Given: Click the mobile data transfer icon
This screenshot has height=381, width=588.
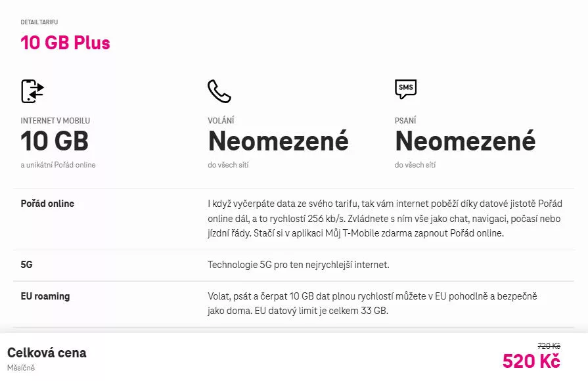Looking at the screenshot, I should click(x=33, y=91).
